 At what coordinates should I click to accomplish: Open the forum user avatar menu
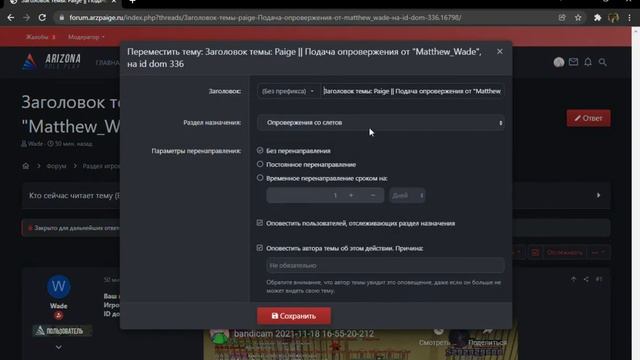coord(559,62)
